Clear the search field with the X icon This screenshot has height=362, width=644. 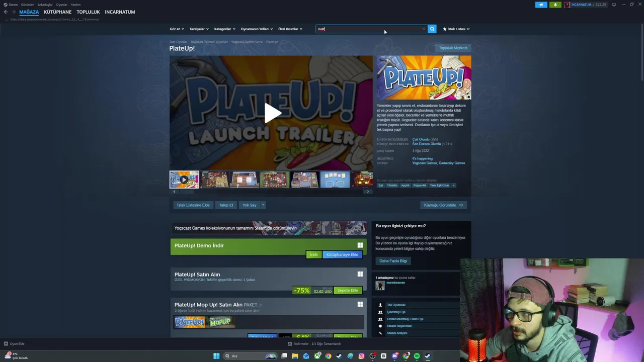pyautogui.click(x=424, y=29)
